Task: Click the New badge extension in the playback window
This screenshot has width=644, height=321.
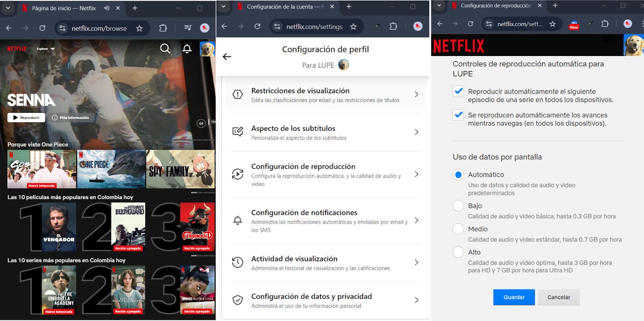Action: pyautogui.click(x=574, y=25)
